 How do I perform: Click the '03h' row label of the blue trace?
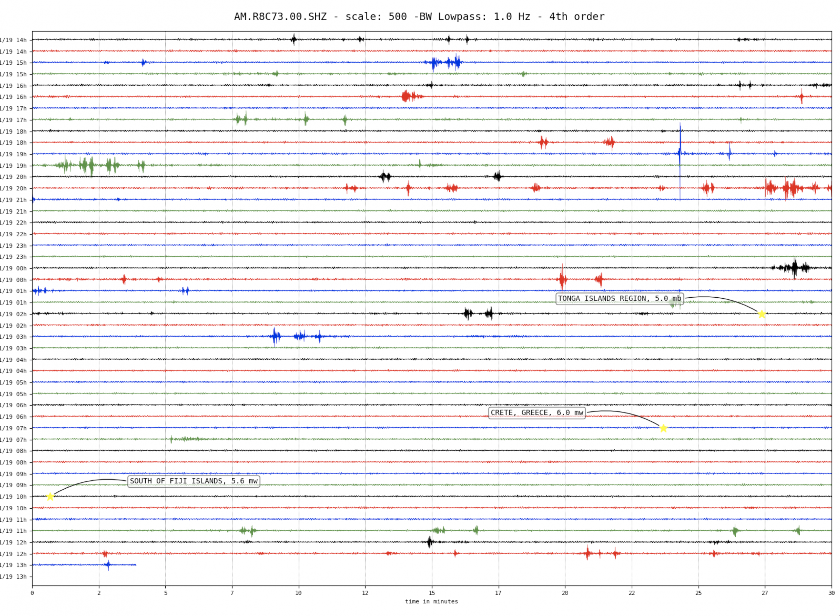pyautogui.click(x=13, y=337)
